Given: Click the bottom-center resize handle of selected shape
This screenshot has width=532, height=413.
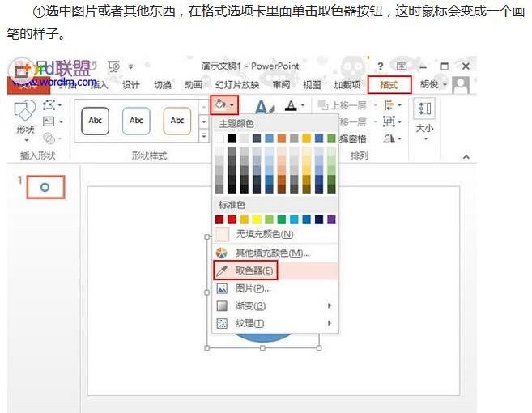Looking at the screenshot, I should tap(262, 348).
